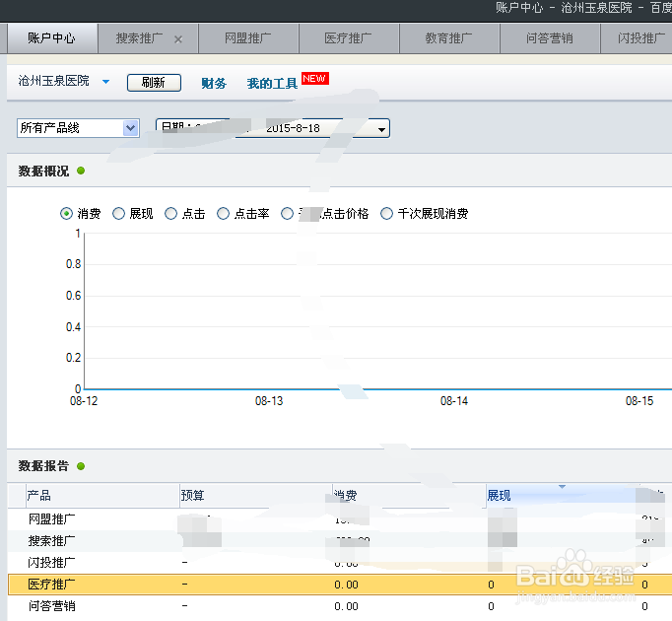Sort by the 预算 column header
This screenshot has width=672, height=621.
256,496
